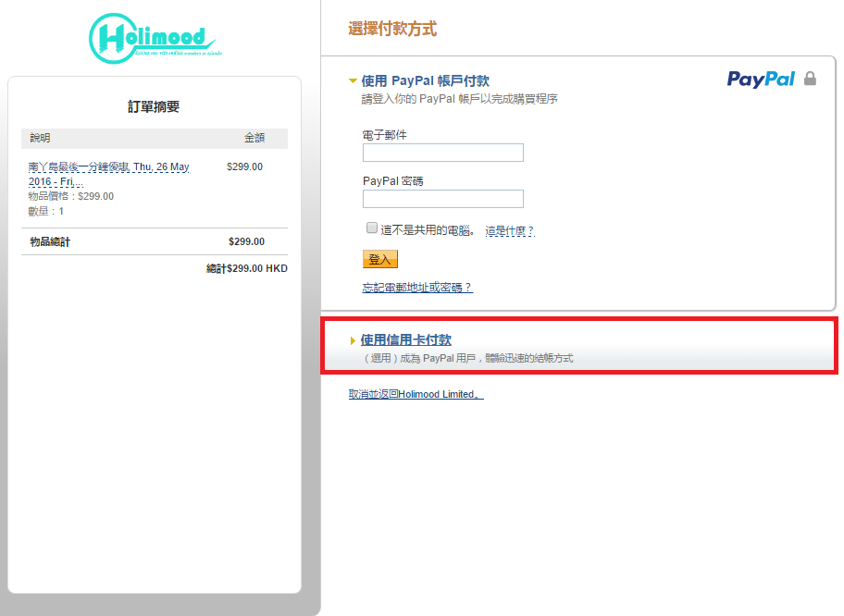Image resolution: width=844 pixels, height=616 pixels.
Task: Click the 總計 $299.00 HKD total
Action: pyautogui.click(x=246, y=269)
